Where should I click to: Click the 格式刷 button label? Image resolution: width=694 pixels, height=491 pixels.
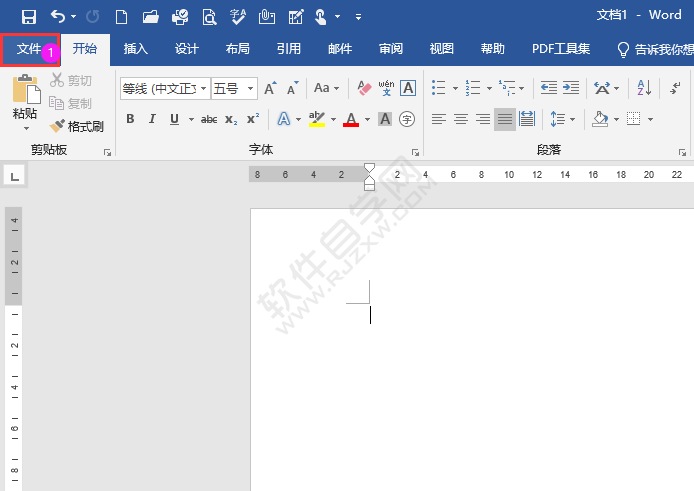(85, 127)
